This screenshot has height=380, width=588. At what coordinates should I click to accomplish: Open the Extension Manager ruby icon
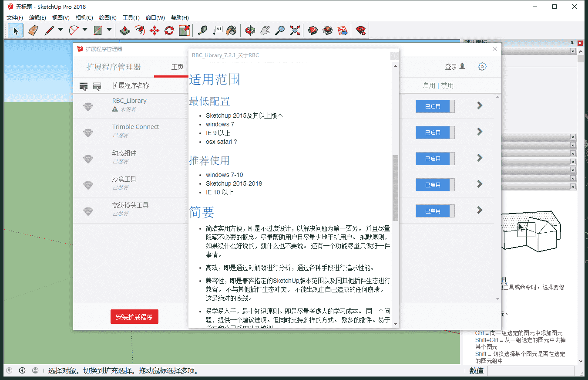pyautogui.click(x=361, y=31)
